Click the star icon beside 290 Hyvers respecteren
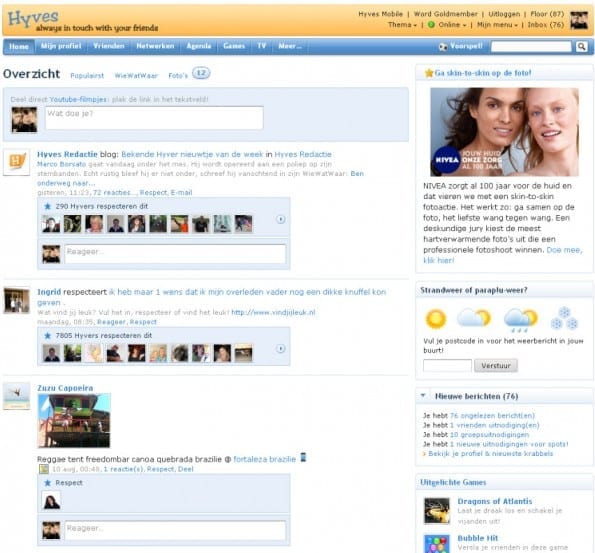This screenshot has height=553, width=595. 47,206
